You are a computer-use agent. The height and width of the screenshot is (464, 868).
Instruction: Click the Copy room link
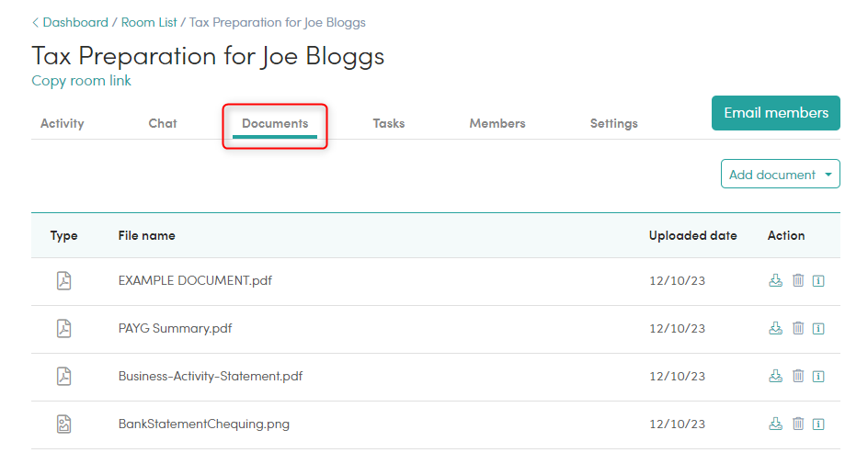[x=81, y=81]
